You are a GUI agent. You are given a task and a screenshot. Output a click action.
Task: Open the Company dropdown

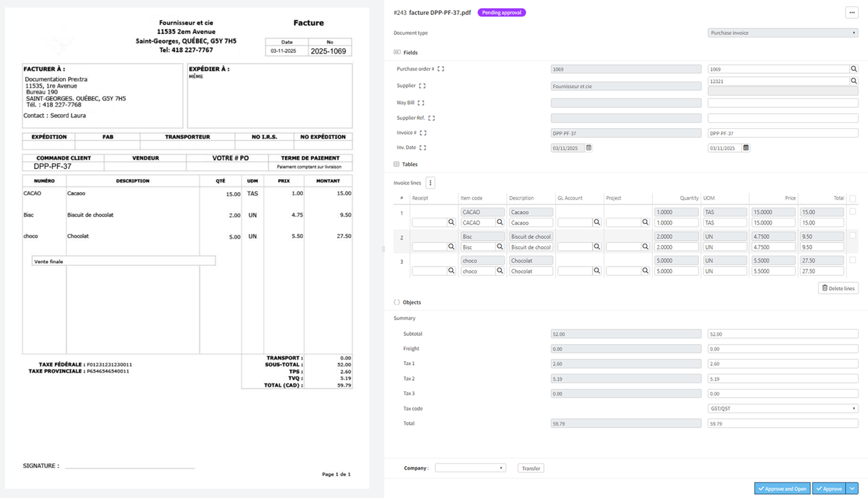470,468
